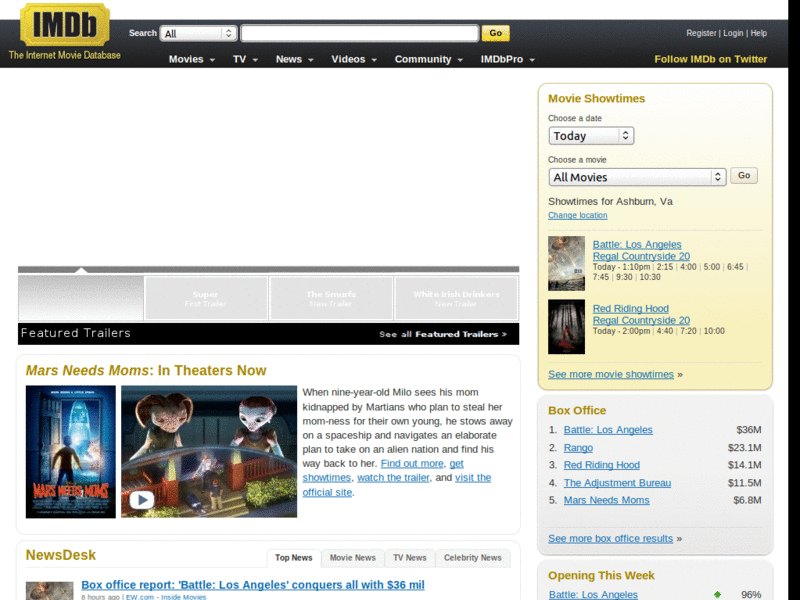Click See all Featured Trailers
Viewport: 800px width, 600px height.
pyautogui.click(x=443, y=334)
